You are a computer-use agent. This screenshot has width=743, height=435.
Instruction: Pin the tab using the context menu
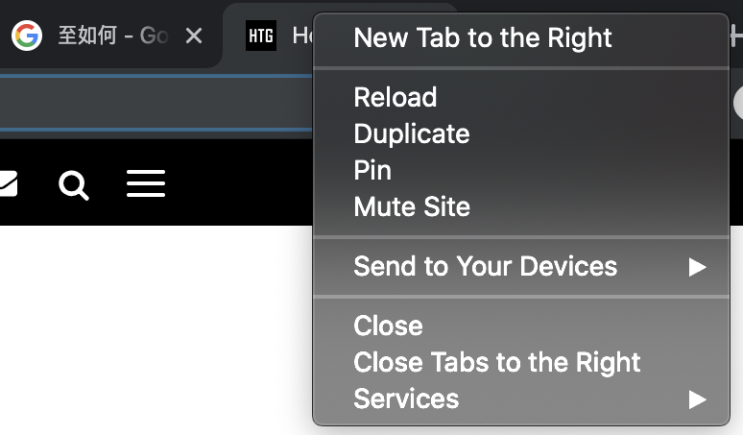372,170
